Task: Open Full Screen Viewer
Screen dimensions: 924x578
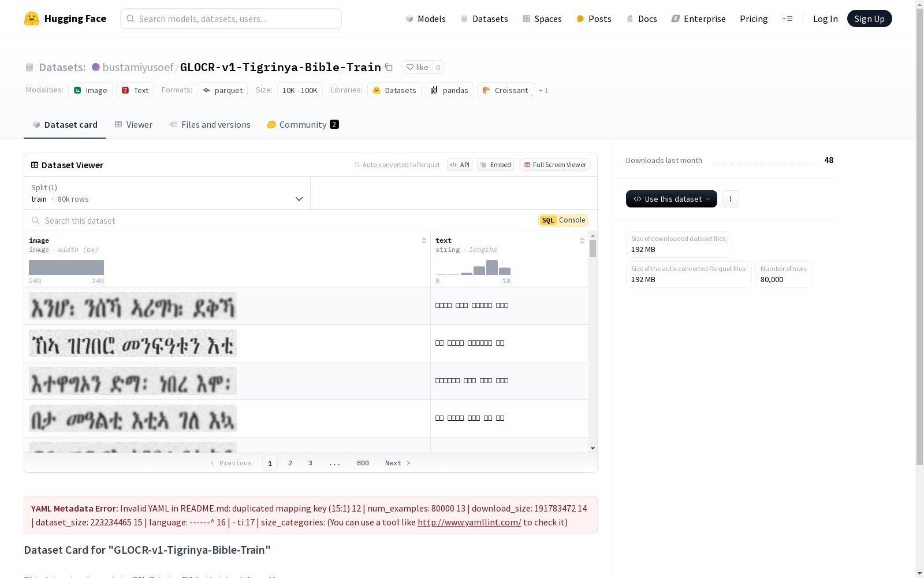Action: tap(555, 165)
